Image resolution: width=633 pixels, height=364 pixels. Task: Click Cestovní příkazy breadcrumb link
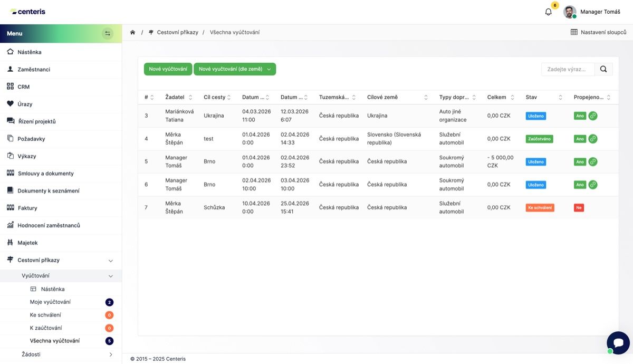click(x=177, y=32)
